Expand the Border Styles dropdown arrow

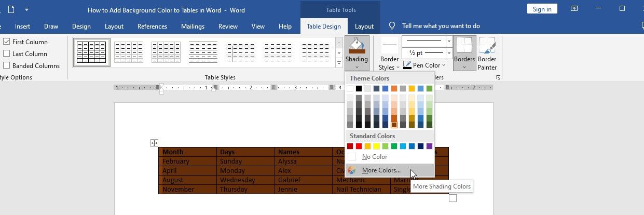tap(398, 68)
